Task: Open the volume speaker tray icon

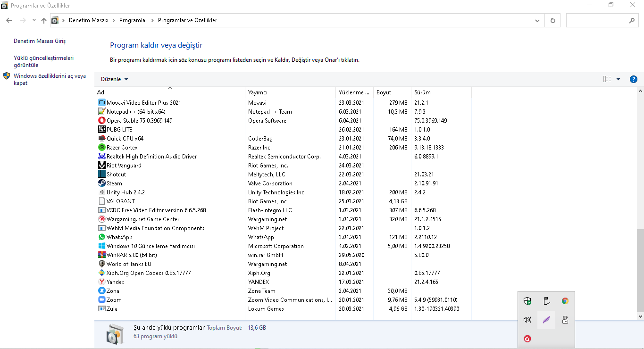Action: click(527, 320)
